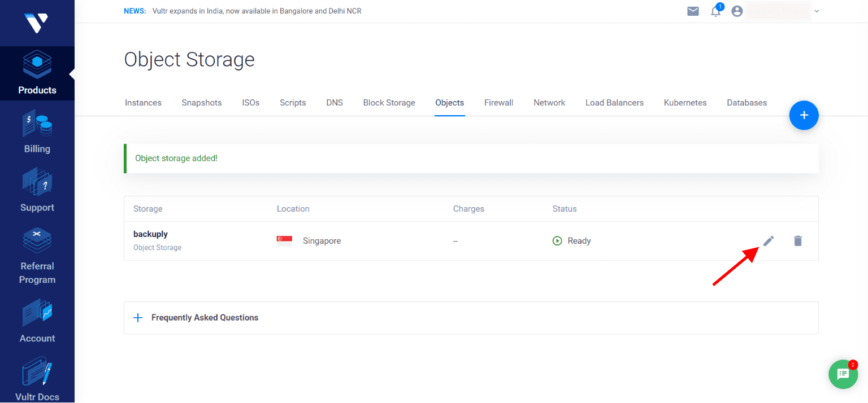This screenshot has height=403, width=868.
Task: Add new object storage with the plus button
Action: (x=804, y=115)
